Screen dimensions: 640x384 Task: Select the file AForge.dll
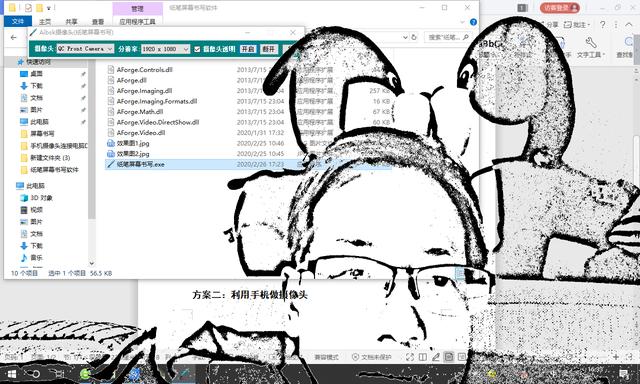[x=131, y=80]
